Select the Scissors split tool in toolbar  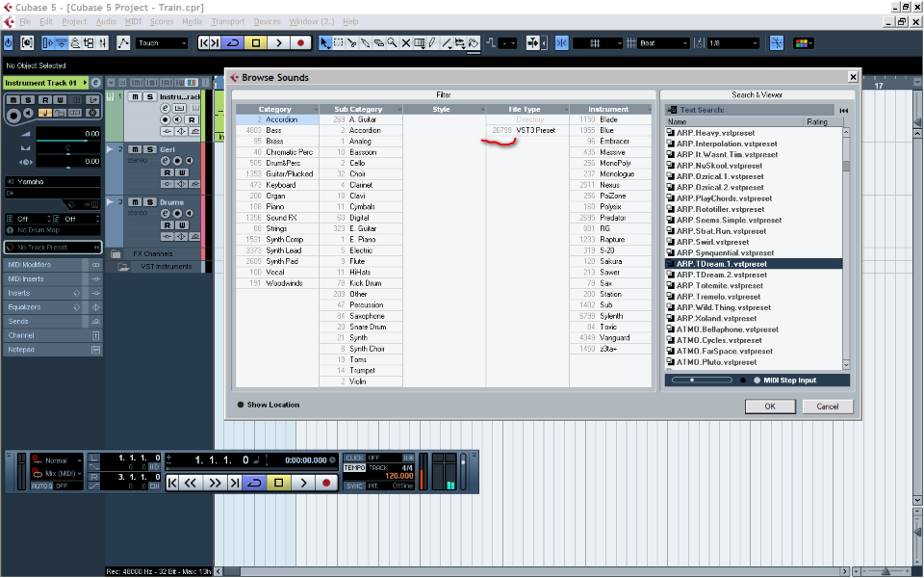(x=352, y=42)
